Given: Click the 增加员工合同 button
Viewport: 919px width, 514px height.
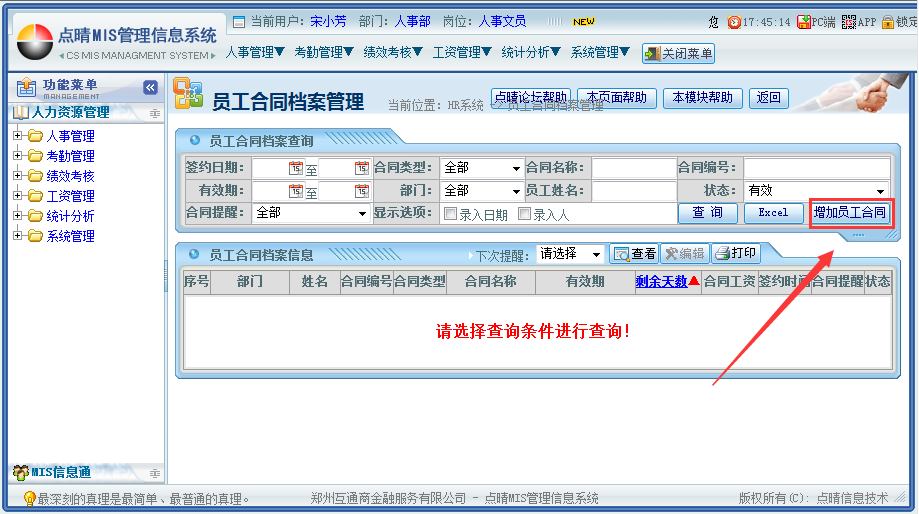Looking at the screenshot, I should 849,213.
